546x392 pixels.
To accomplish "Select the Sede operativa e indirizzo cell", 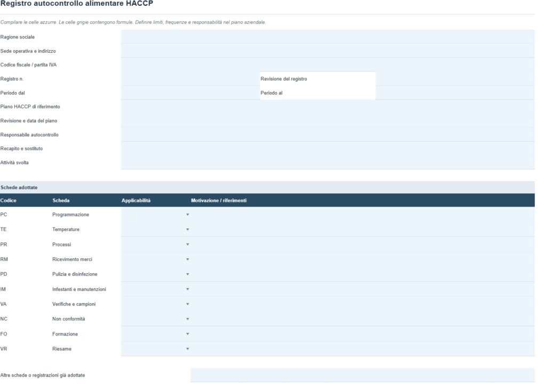I will 328,51.
